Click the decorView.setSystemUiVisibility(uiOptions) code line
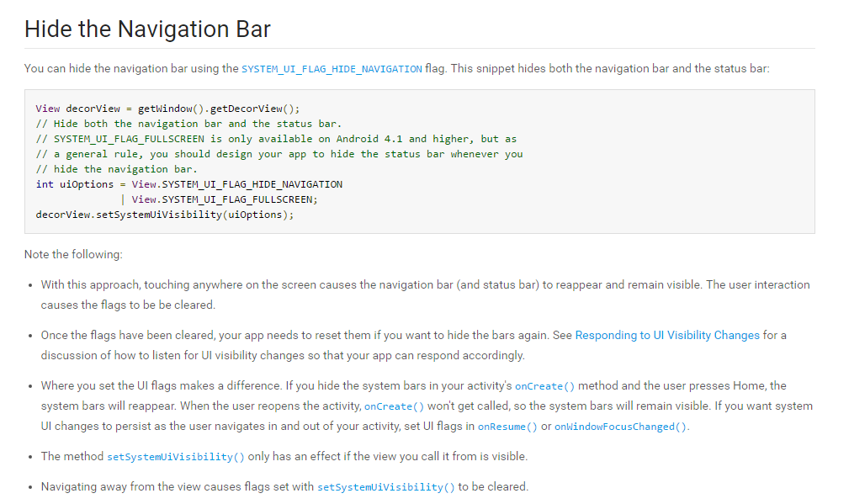Viewport: 849px width, 504px height. pyautogui.click(x=165, y=215)
